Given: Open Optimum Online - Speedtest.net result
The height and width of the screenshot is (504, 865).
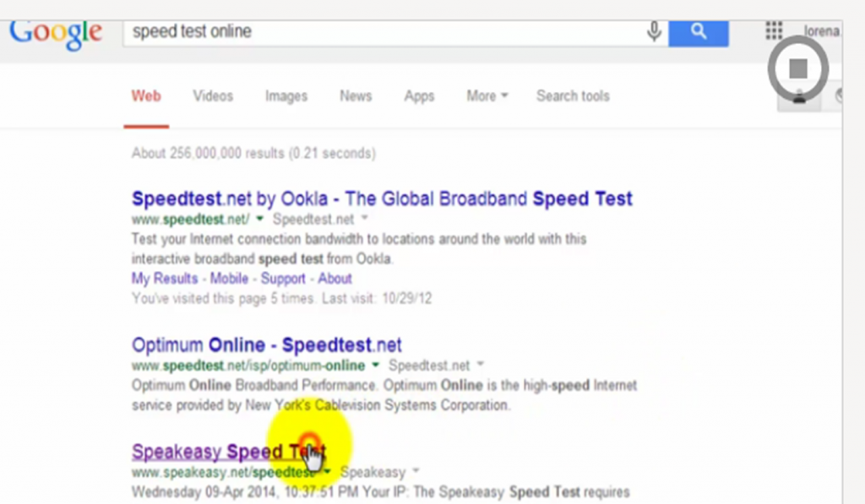Looking at the screenshot, I should (267, 345).
